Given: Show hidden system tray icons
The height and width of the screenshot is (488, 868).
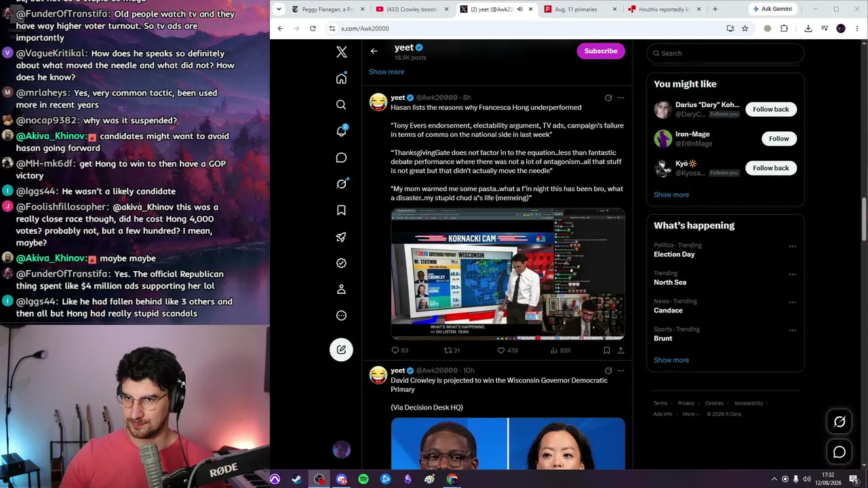Looking at the screenshot, I should point(774,479).
